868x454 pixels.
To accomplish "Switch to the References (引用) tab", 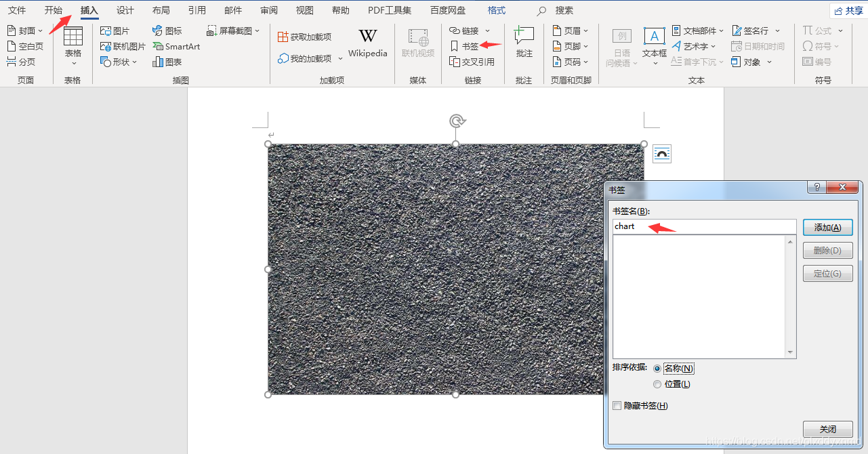I will click(197, 10).
